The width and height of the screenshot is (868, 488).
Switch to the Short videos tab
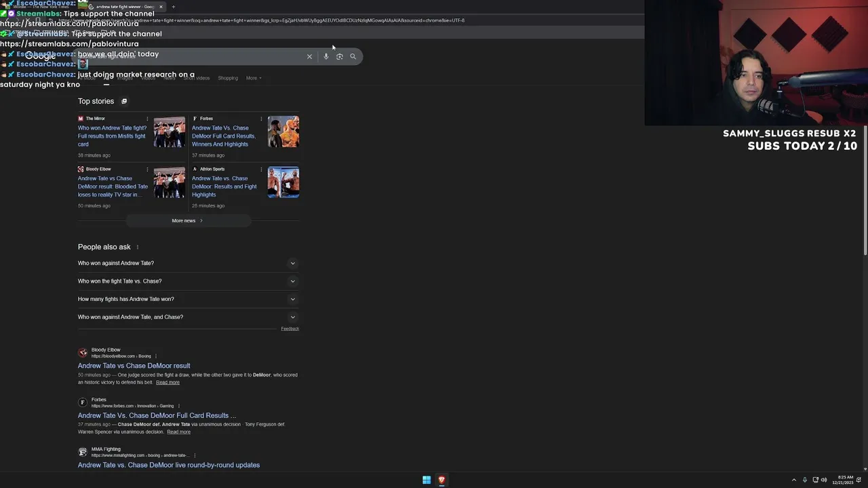(x=197, y=78)
